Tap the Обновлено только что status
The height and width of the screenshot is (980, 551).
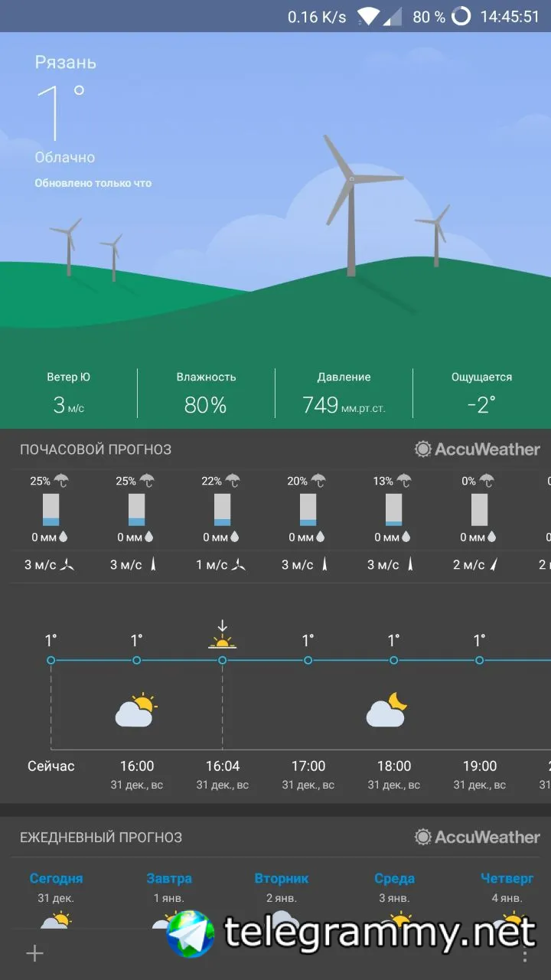(x=93, y=183)
